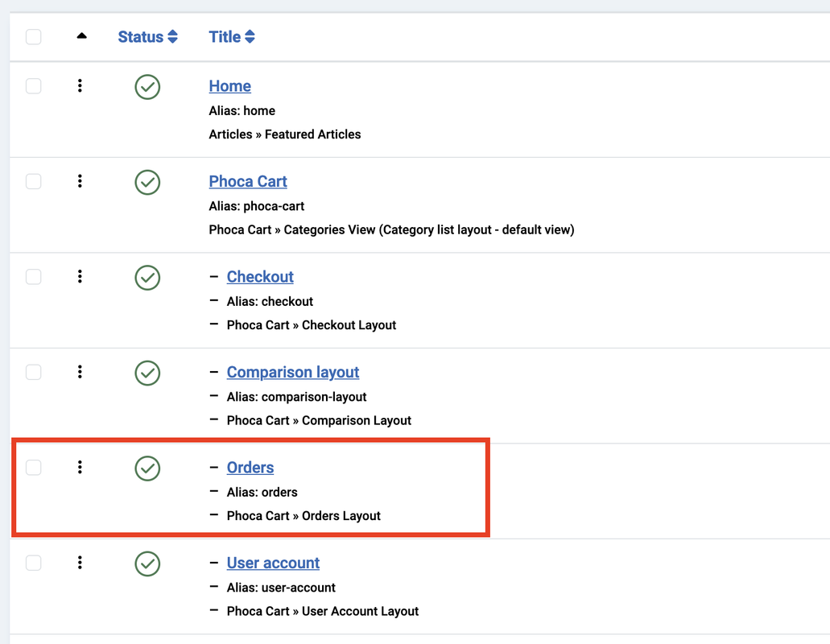Image resolution: width=830 pixels, height=644 pixels.
Task: Toggle the published status of Checkout
Action: [147, 278]
